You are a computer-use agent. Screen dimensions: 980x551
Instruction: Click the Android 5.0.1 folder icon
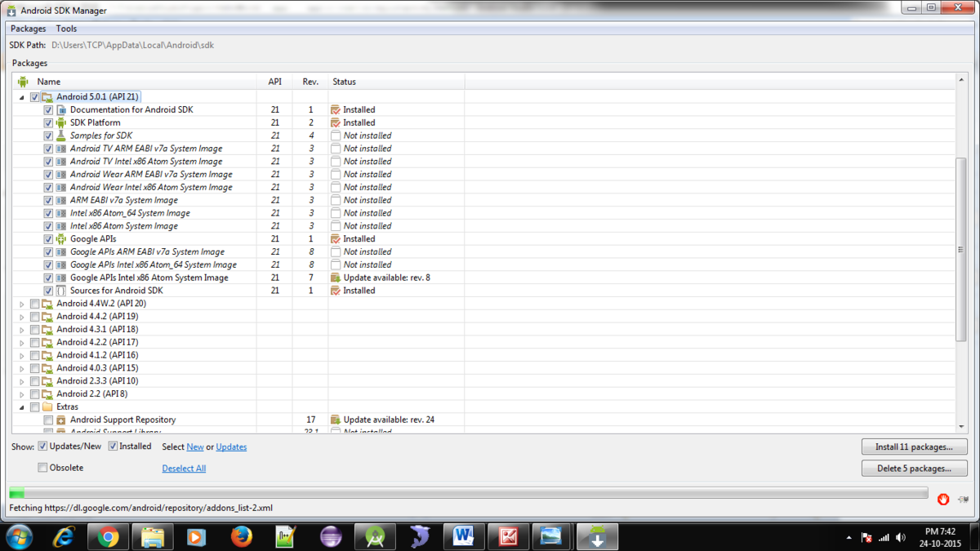pyautogui.click(x=47, y=97)
